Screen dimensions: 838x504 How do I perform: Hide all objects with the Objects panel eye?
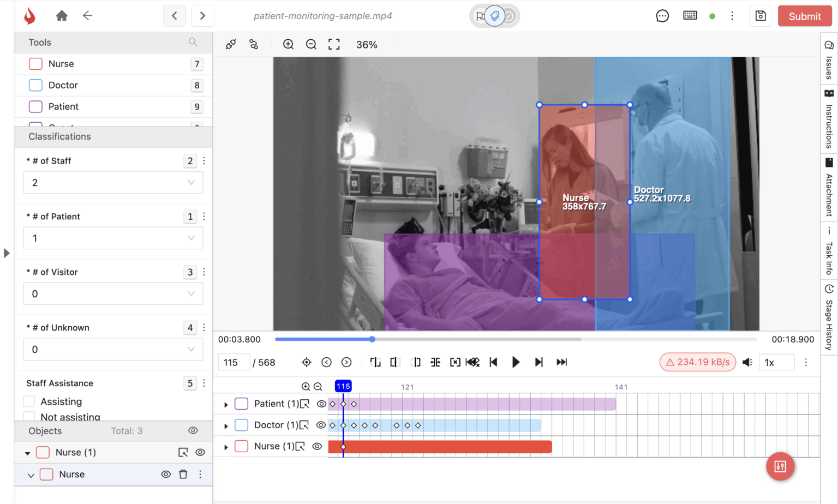193,430
